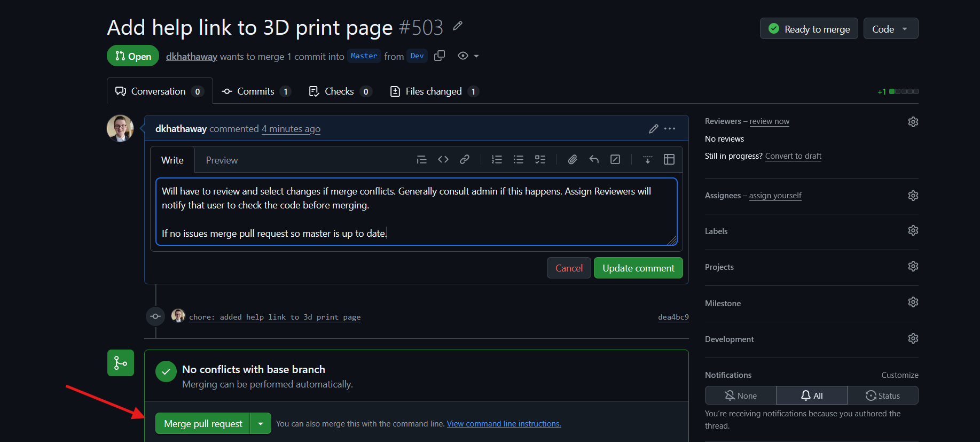The image size is (980, 442).
Task: Click the edit title pencil icon
Action: [458, 26]
